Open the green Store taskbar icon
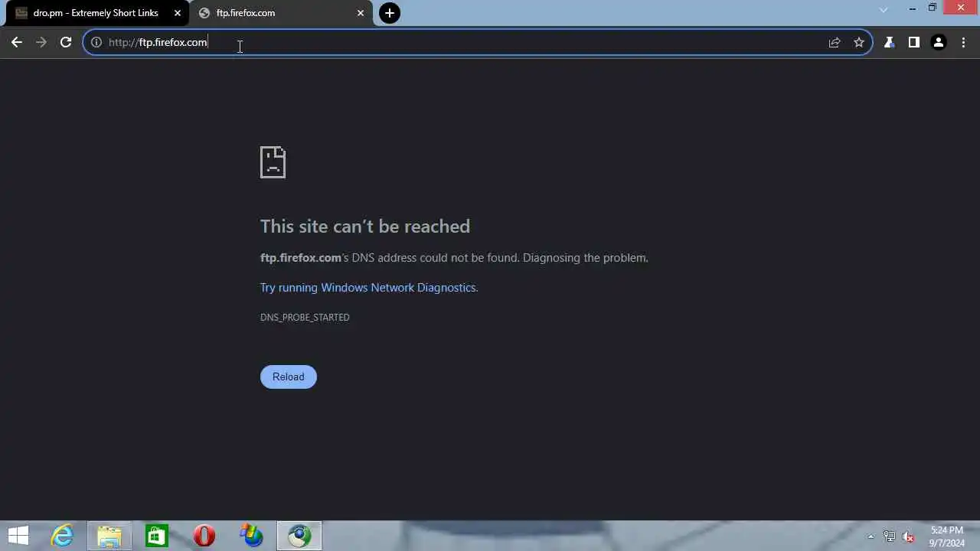The width and height of the screenshot is (980, 551). pyautogui.click(x=157, y=536)
